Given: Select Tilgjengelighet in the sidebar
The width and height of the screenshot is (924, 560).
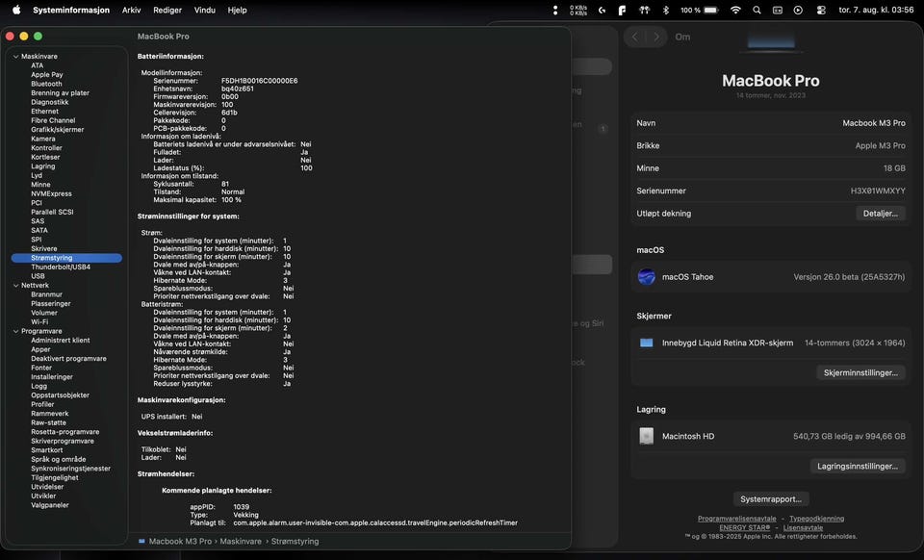Looking at the screenshot, I should tap(55, 477).
